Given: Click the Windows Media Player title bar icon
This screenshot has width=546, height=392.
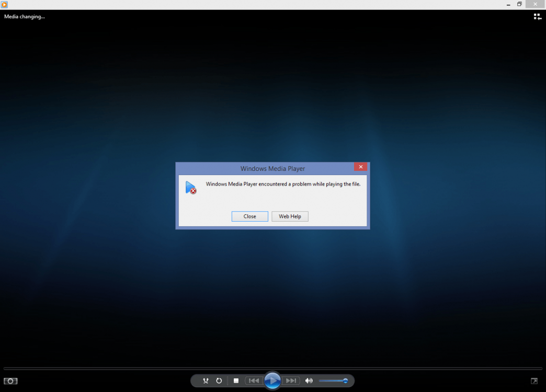Looking at the screenshot, I should click(4, 4).
